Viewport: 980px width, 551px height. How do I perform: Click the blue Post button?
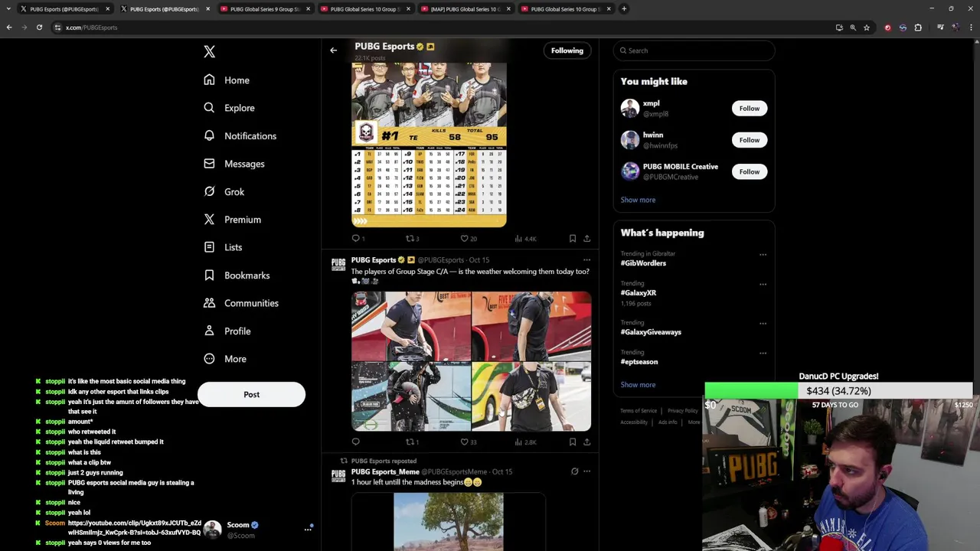251,395
